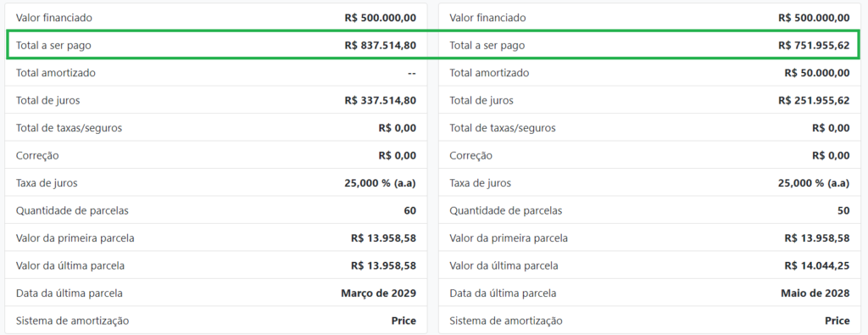Screen dimensions: 868x335
Task: Click right Quantidade de parcelas value 50
Action: tap(843, 211)
